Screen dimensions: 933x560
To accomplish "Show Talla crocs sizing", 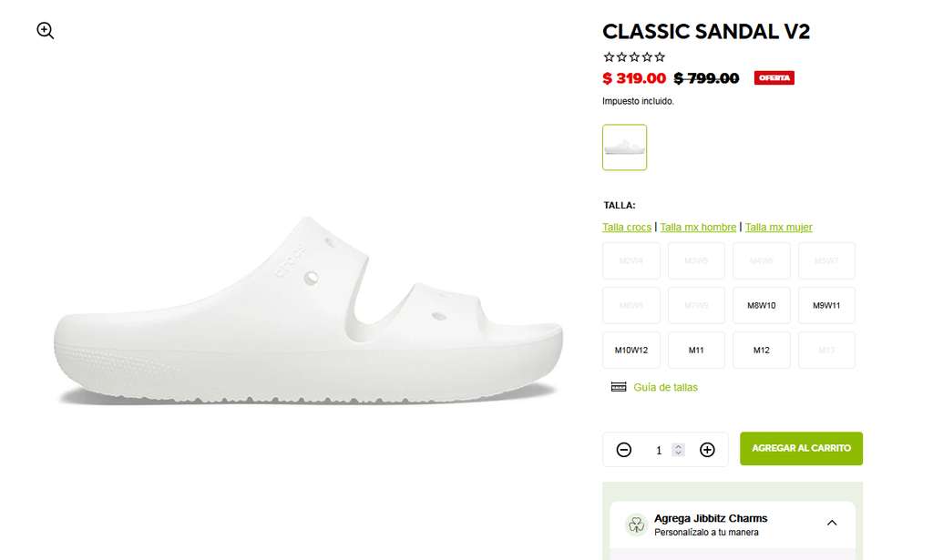I will tap(627, 227).
